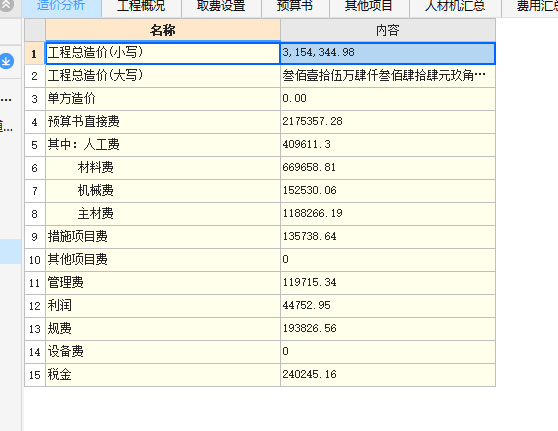Select the 其中：人工费 name cell

pos(163,145)
